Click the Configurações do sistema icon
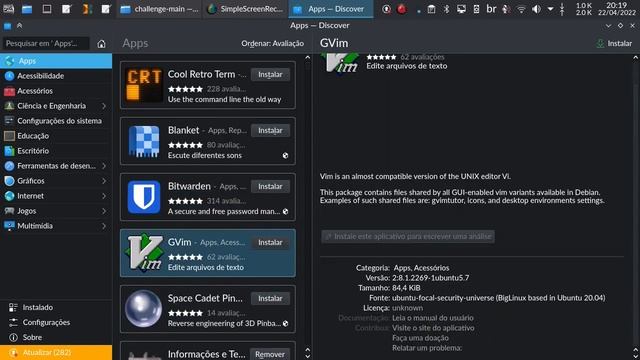The height and width of the screenshot is (360, 640). coord(9,121)
